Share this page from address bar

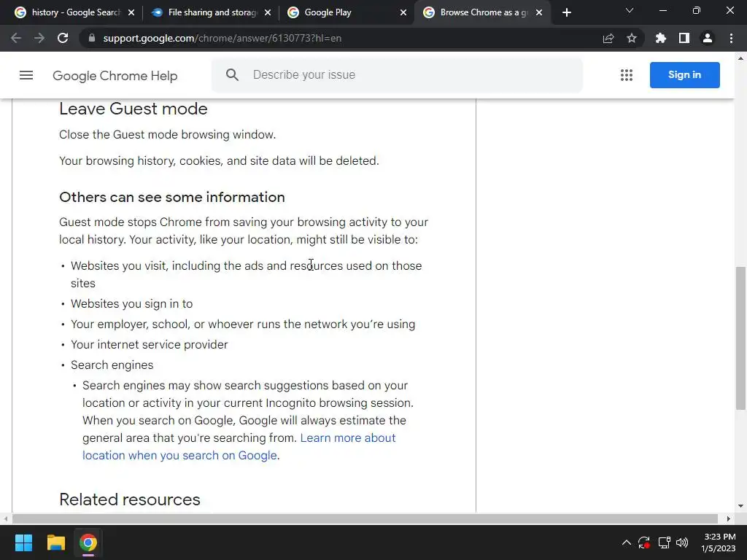[x=608, y=38]
